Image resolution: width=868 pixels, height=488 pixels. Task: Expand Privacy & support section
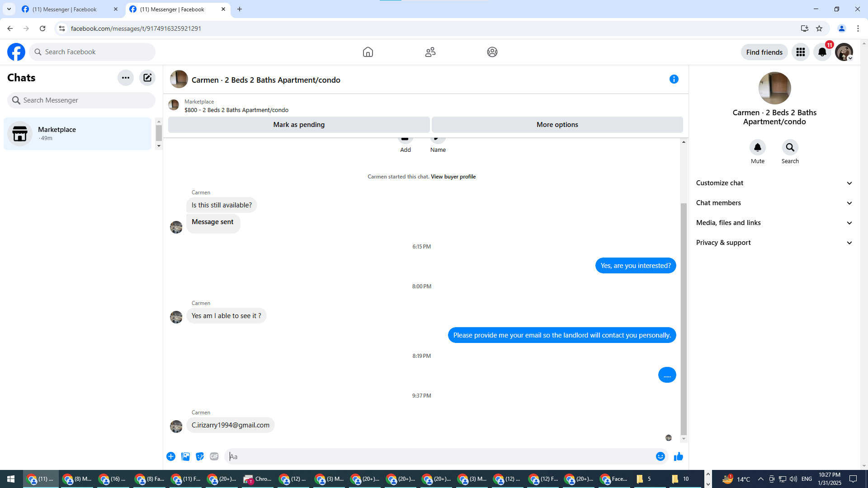774,243
